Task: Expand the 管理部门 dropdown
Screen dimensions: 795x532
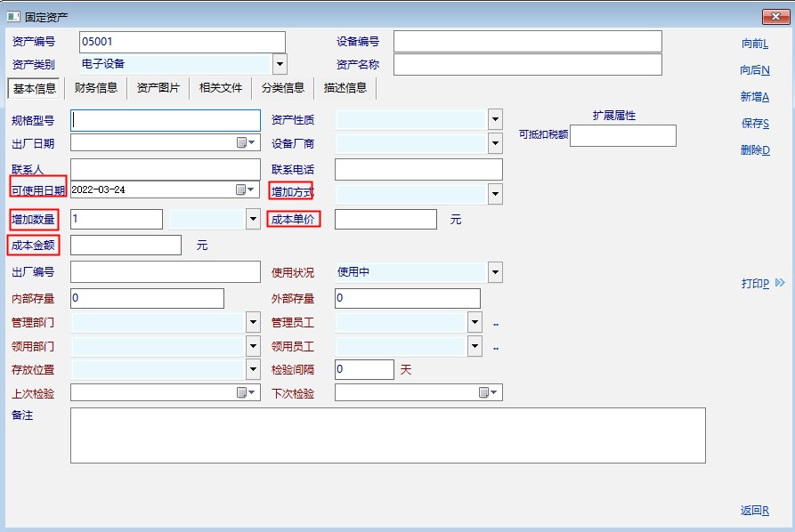Action: 253,322
